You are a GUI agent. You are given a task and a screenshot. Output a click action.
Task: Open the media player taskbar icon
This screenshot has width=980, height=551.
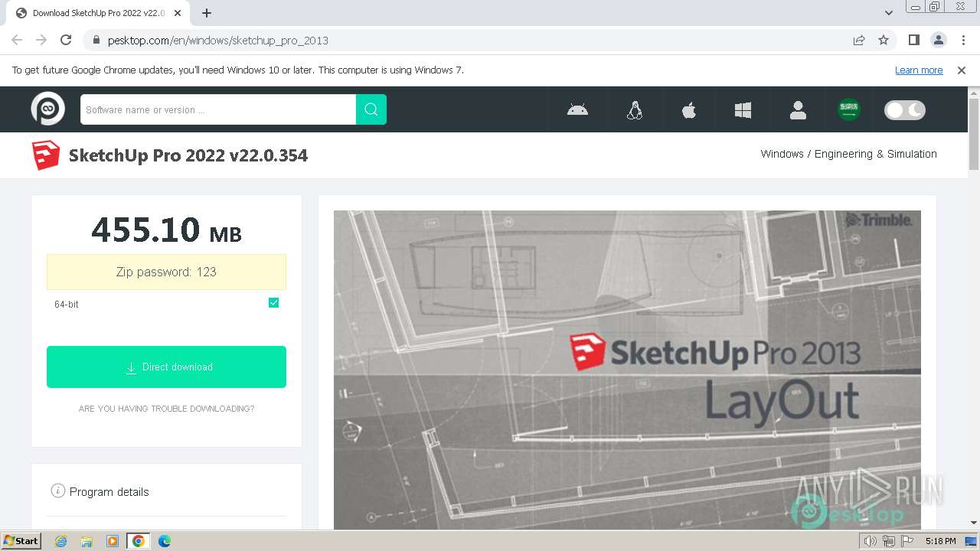pos(113,541)
